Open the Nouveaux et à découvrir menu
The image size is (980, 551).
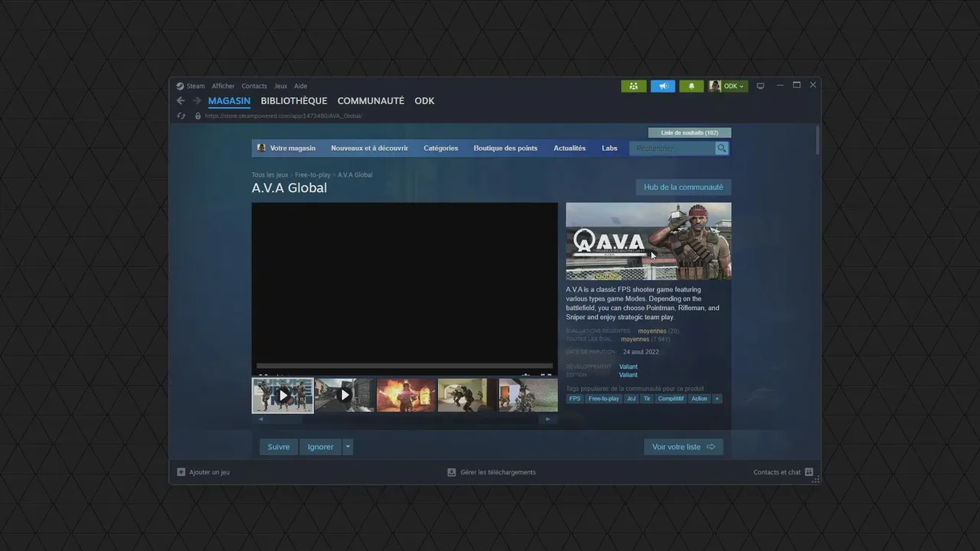coord(370,148)
